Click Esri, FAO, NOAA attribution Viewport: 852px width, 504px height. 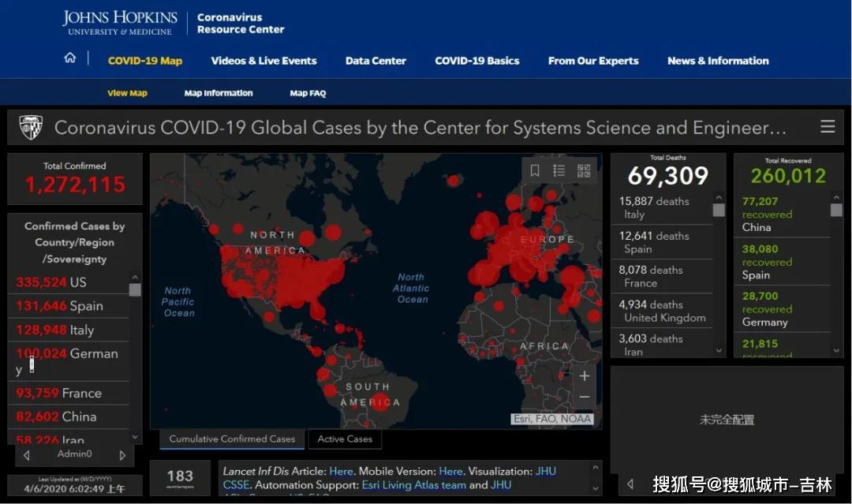coord(552,419)
